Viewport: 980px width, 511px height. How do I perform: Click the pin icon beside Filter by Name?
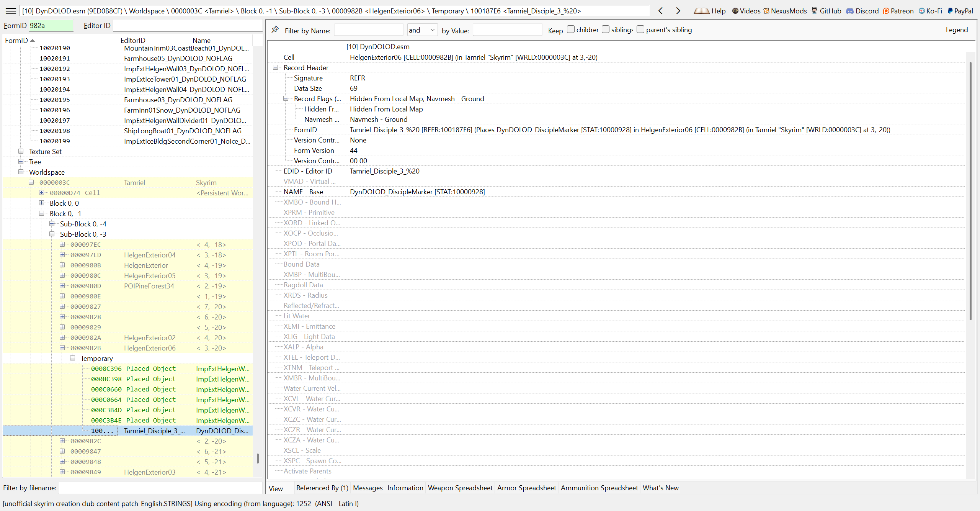click(x=275, y=30)
